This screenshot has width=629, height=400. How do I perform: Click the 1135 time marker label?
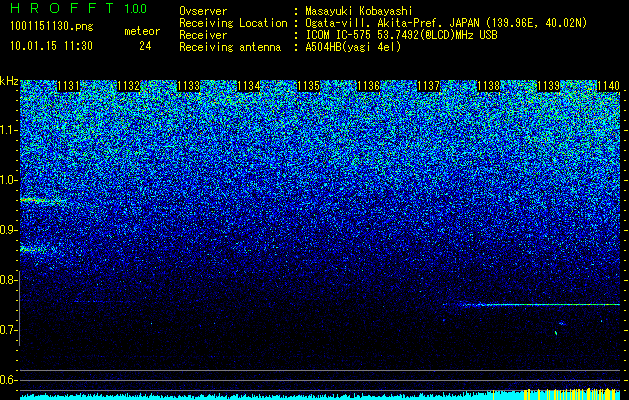click(308, 86)
